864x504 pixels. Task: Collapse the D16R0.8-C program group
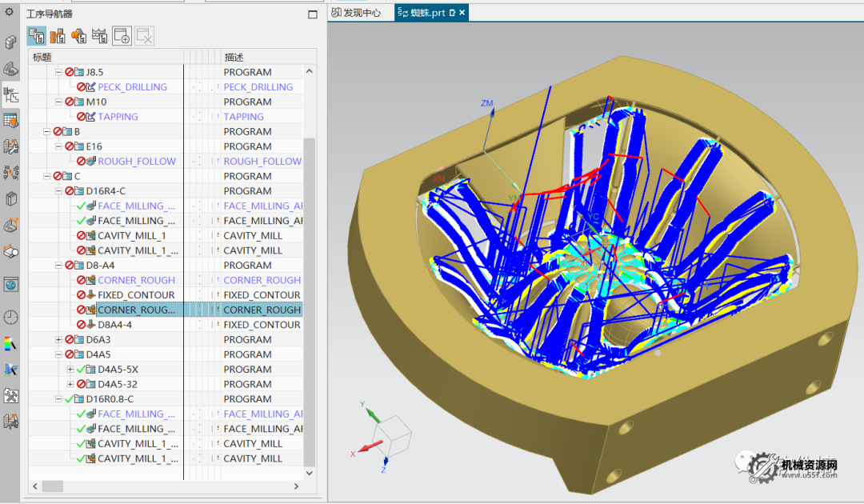pos(58,399)
